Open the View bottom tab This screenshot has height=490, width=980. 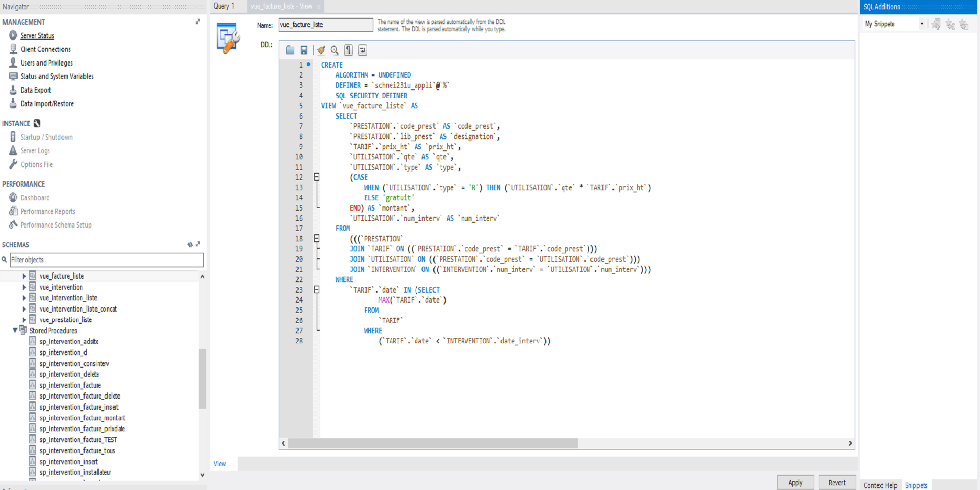click(220, 463)
